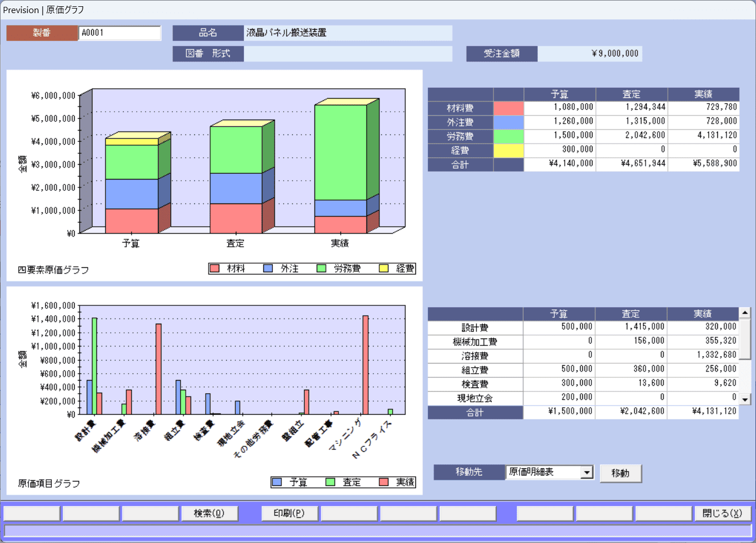The image size is (756, 543).
Task: Click the blue 外注費 color swatch
Action: 508,123
